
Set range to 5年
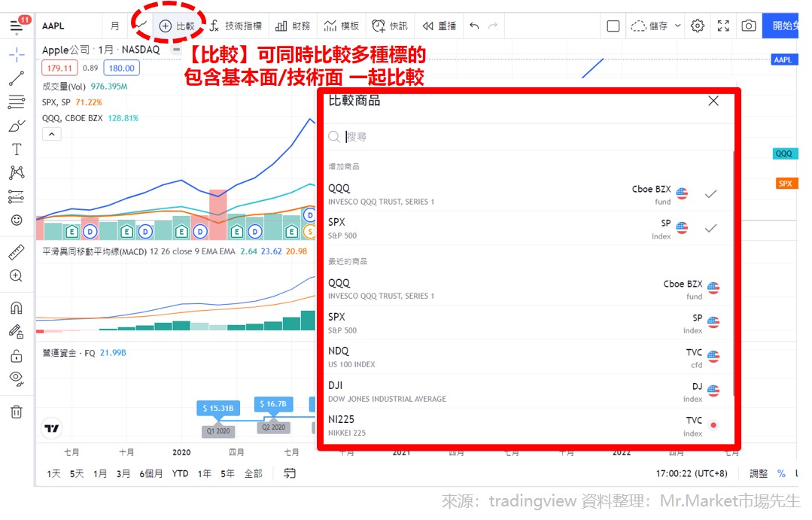click(x=227, y=473)
